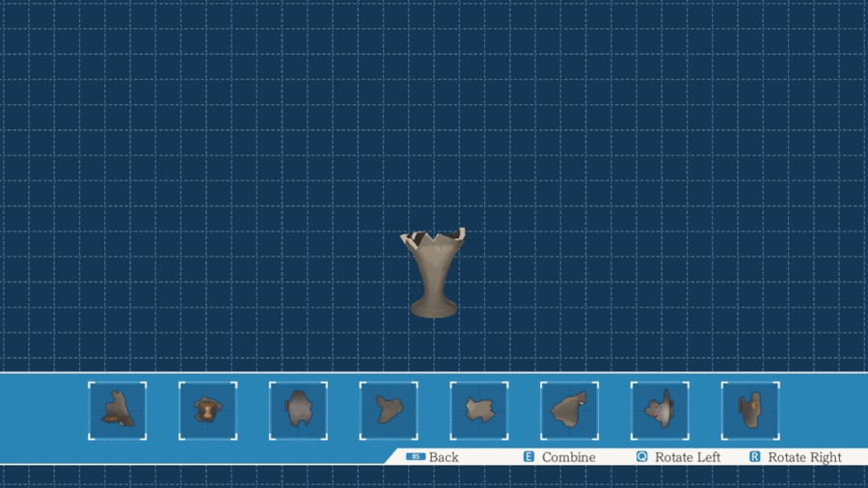This screenshot has width=868, height=488.
Task: Click the Combine action label
Action: click(x=568, y=457)
